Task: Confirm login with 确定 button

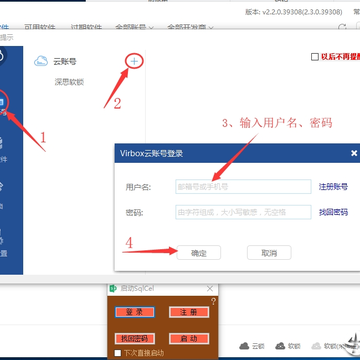Action: pos(199,253)
